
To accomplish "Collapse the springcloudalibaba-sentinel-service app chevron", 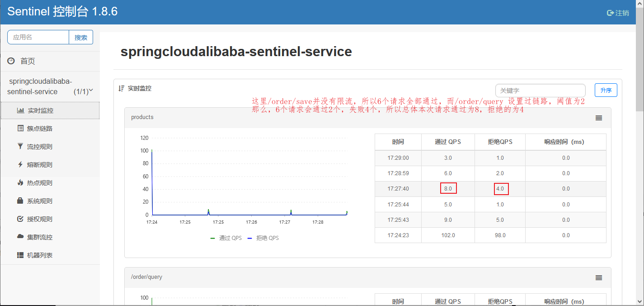I will point(91,91).
